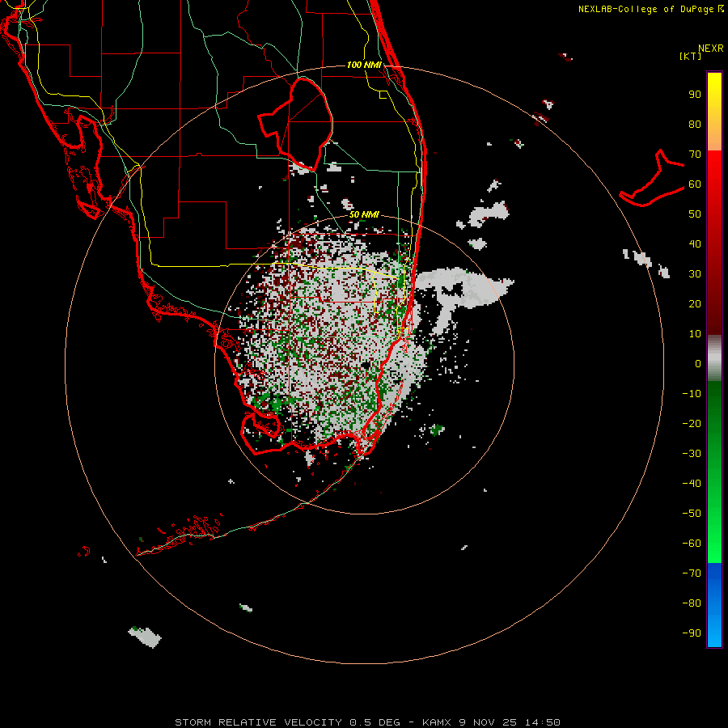This screenshot has height=728, width=728.
Task: Click the 80 value on the velocity scale
Action: [695, 125]
